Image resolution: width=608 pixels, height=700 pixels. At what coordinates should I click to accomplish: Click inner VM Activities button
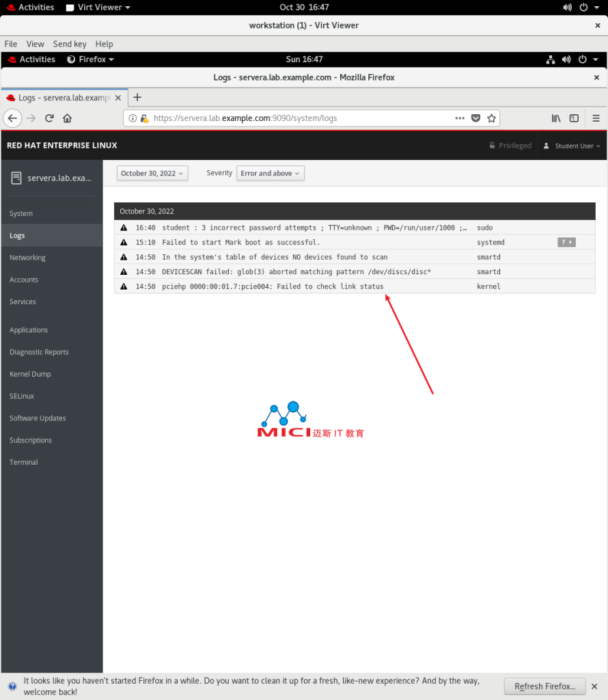(31, 59)
